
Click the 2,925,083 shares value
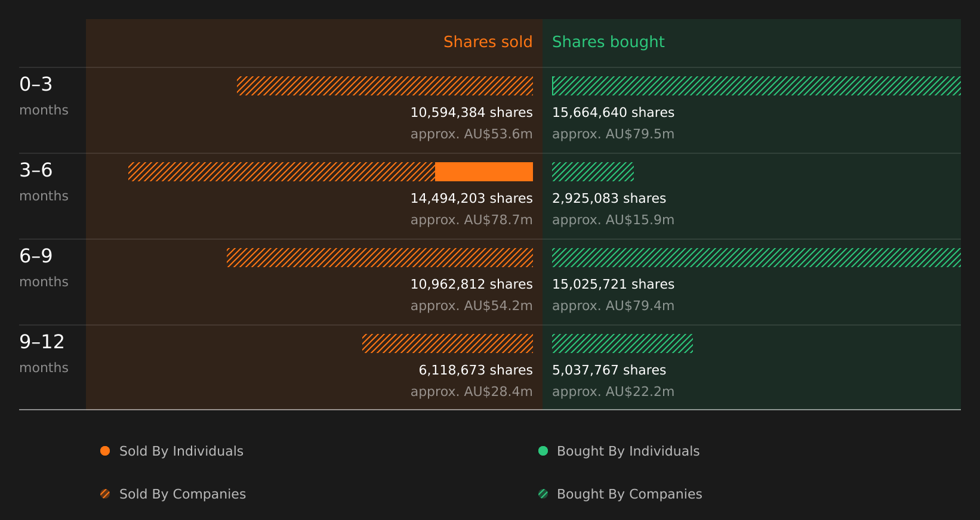[609, 199]
